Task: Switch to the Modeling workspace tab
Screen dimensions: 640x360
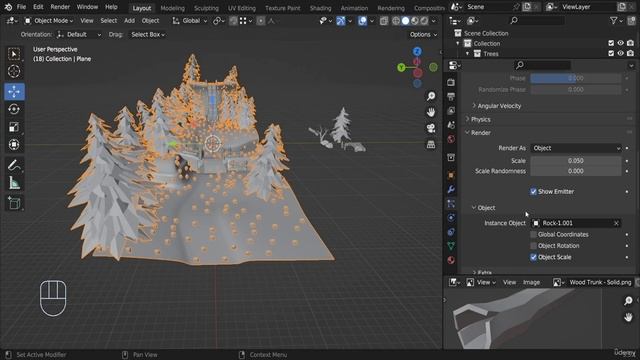Action: point(172,8)
